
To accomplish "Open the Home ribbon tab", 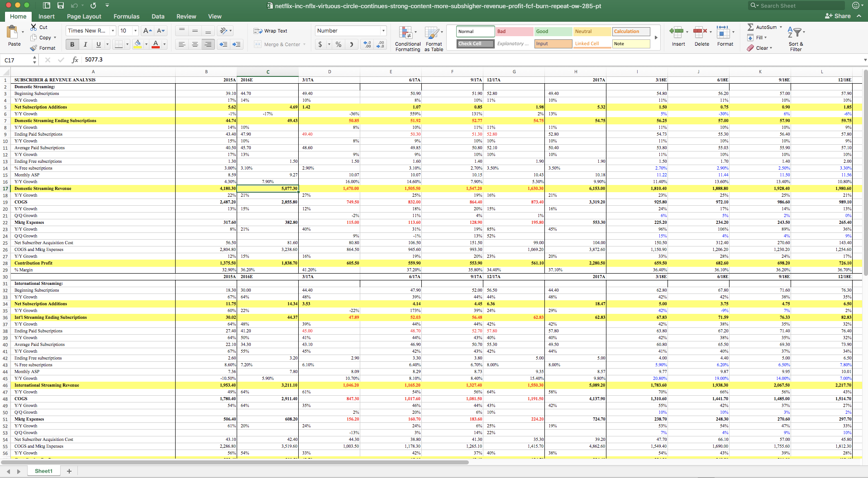I will 18,16.
